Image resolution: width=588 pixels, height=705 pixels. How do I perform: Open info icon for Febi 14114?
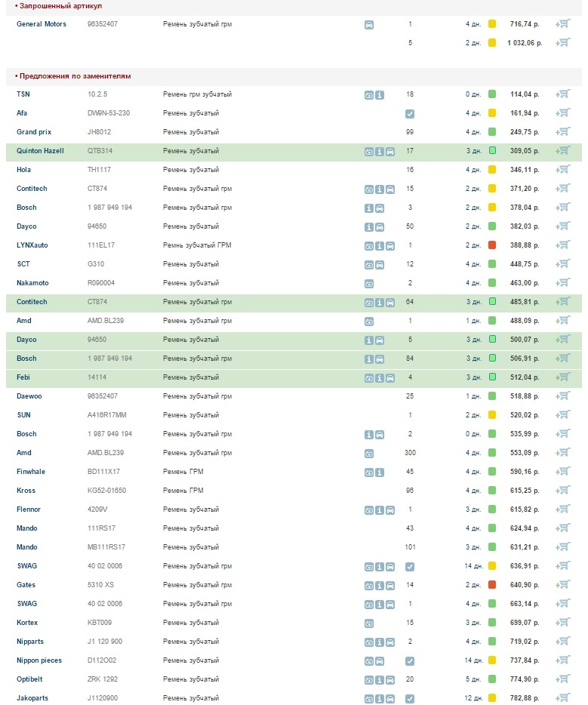[x=380, y=378]
